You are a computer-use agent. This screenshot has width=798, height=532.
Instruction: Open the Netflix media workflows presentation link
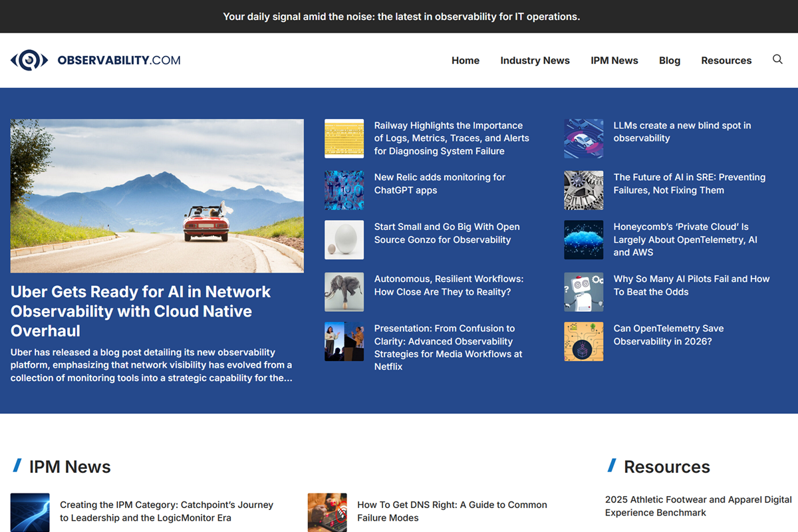[448, 347]
